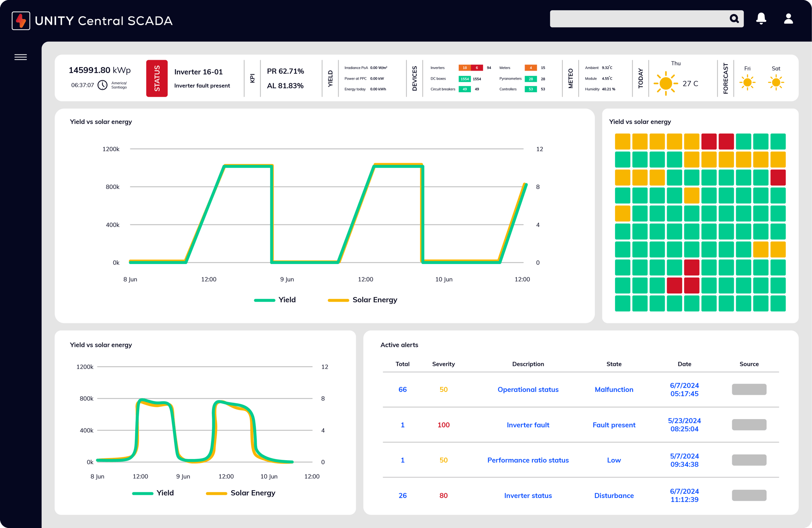This screenshot has width=812, height=528.
Task: Click Source placeholder in Inverter fault row
Action: click(749, 425)
